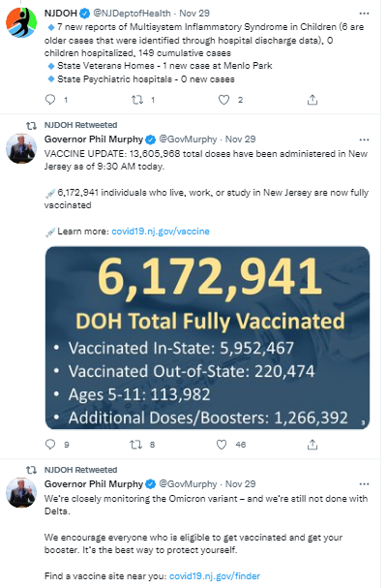Open more options on Vaccine Update tweet

pyautogui.click(x=364, y=139)
